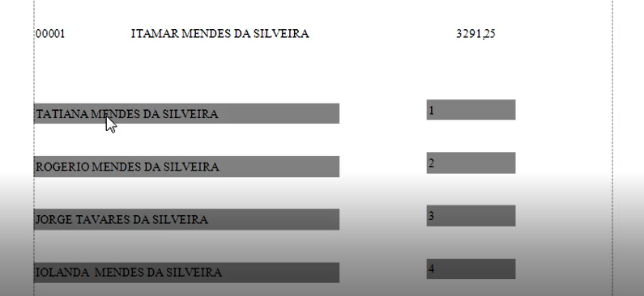Click the gray box numbered 4
Viewport: 644px width, 296px height.
pyautogui.click(x=471, y=269)
